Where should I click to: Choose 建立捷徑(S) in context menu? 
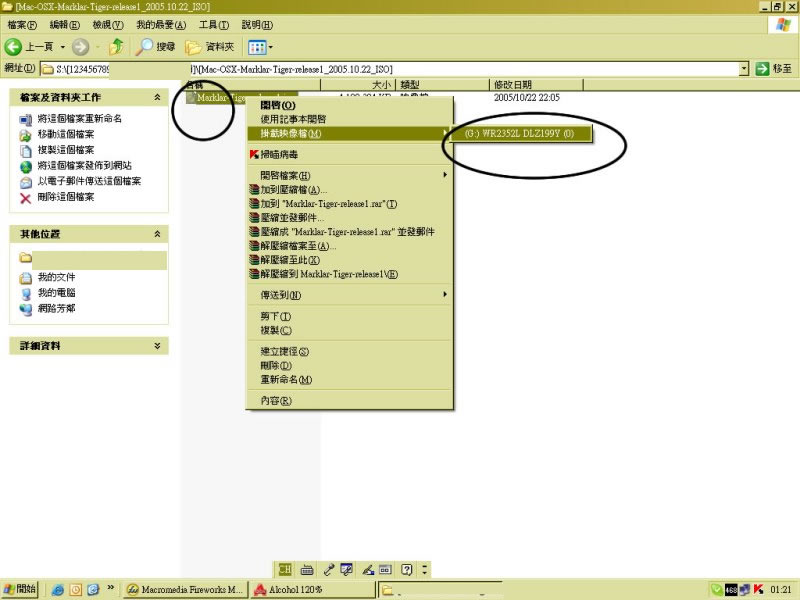pyautogui.click(x=349, y=352)
